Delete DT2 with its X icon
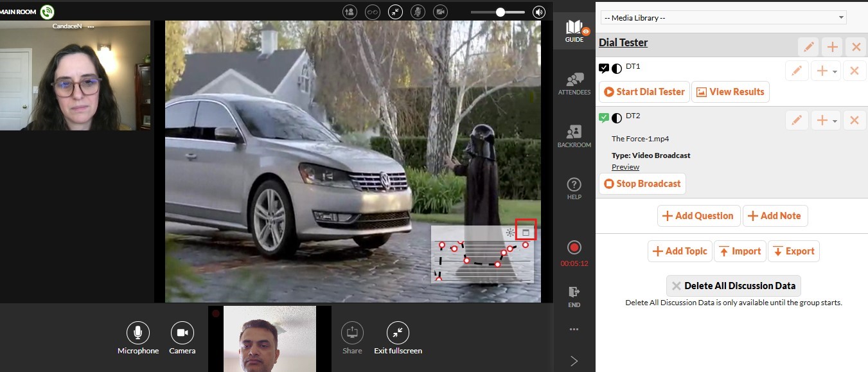 855,120
